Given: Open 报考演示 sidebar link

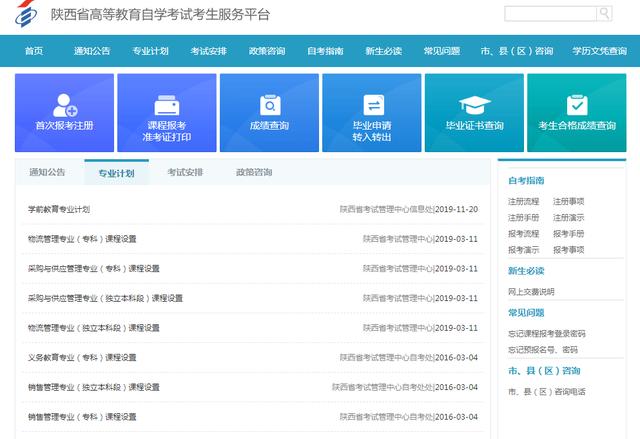Looking at the screenshot, I should coord(524,250).
